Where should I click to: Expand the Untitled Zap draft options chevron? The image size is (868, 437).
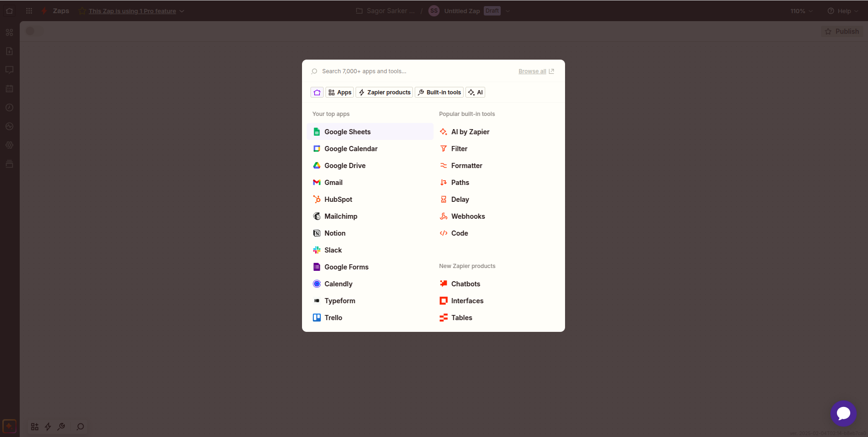pyautogui.click(x=508, y=11)
